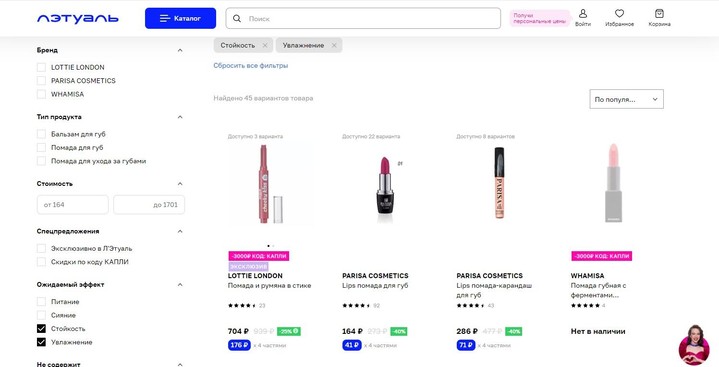The height and width of the screenshot is (367, 719).
Task: Remove the Увлажнение filter chip
Action: [x=334, y=45]
